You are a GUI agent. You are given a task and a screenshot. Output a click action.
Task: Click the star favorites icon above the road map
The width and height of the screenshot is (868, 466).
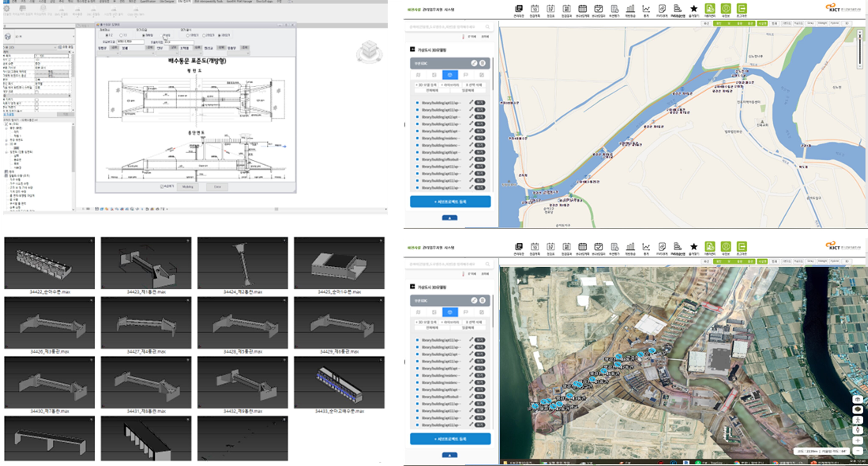(x=693, y=9)
